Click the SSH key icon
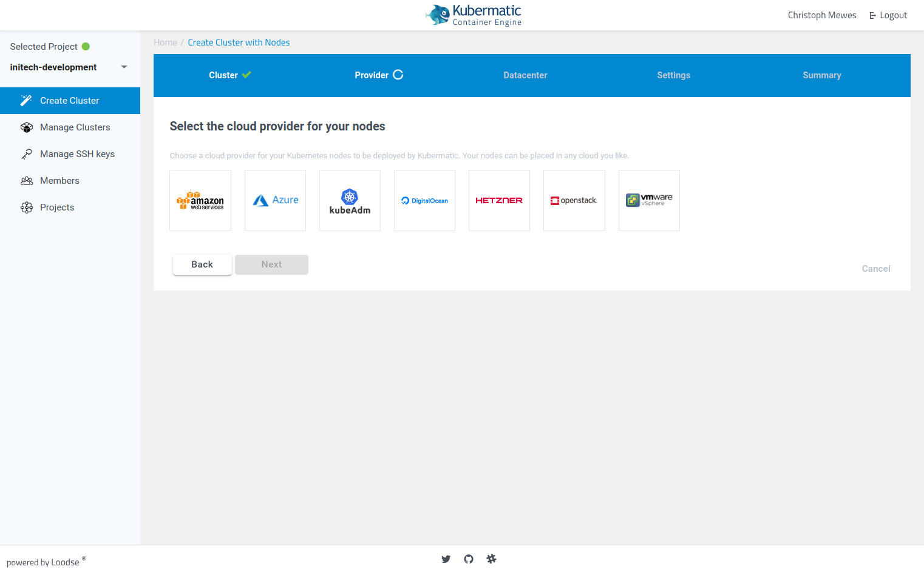This screenshot has height=572, width=924. tap(27, 154)
